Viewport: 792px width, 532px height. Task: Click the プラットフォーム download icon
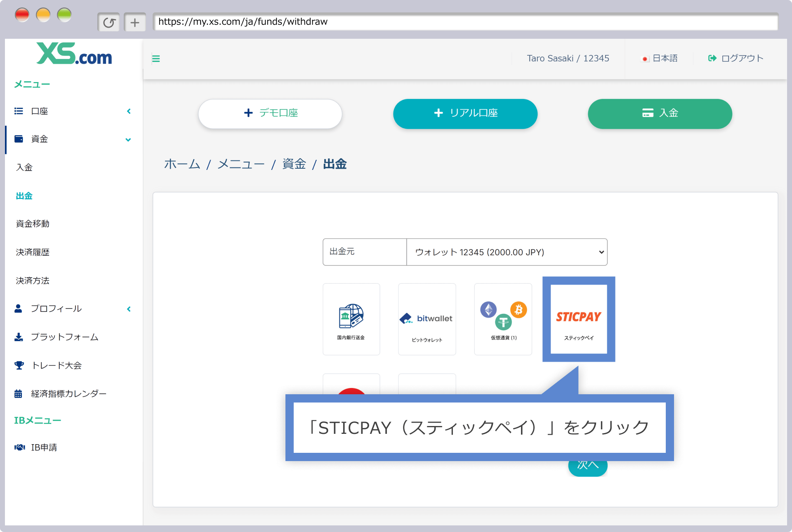19,337
